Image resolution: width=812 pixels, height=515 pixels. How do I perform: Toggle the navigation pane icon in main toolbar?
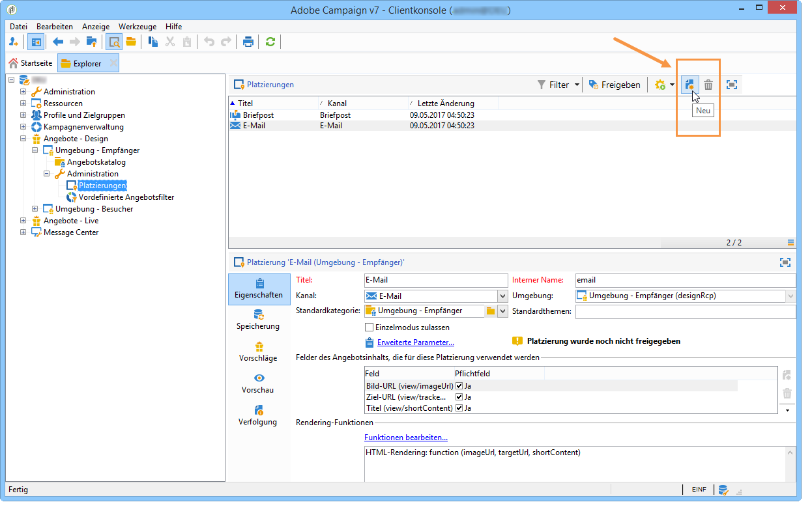35,42
